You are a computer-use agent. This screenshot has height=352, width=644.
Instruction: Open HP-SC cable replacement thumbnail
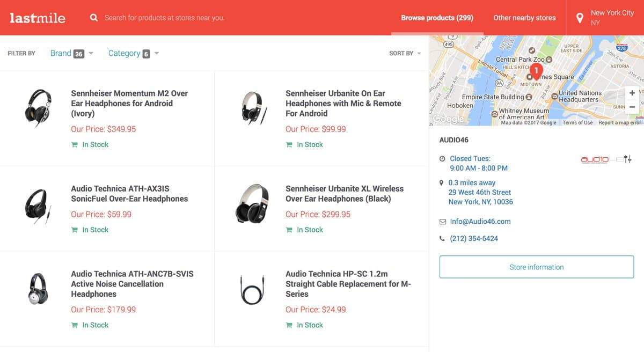[252, 289]
